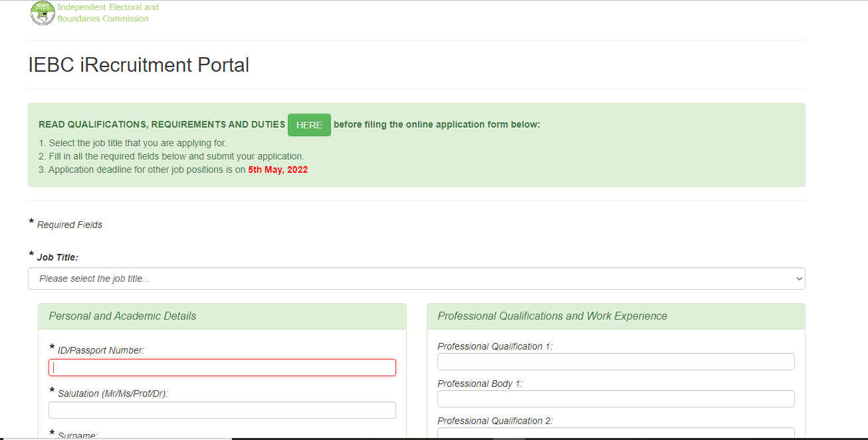The height and width of the screenshot is (440, 868).
Task: Click the 'Job Title:' label
Action: pos(58,257)
